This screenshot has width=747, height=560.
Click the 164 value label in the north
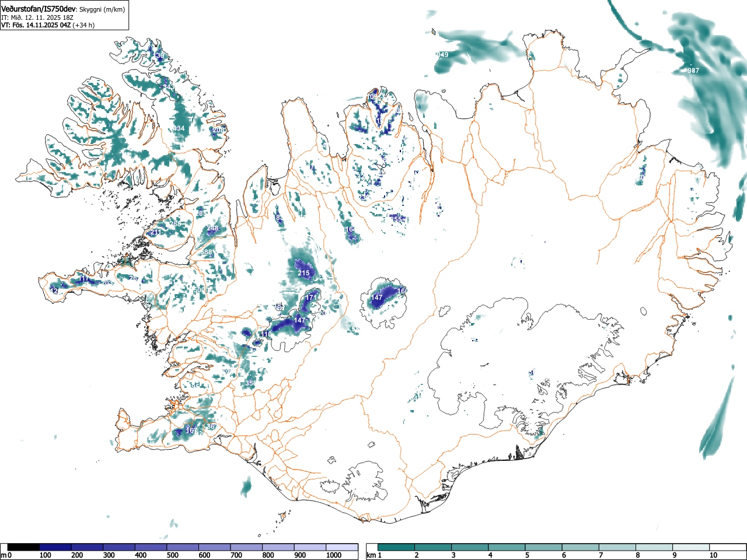coord(350,230)
